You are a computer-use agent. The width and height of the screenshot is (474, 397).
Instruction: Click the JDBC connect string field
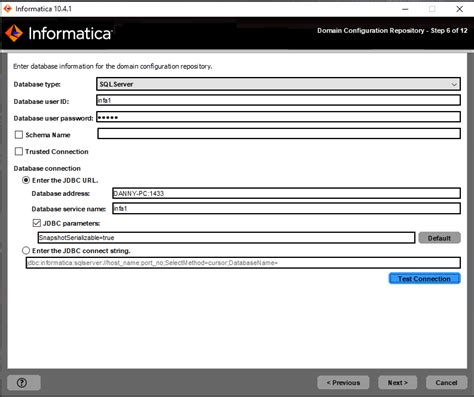click(243, 263)
